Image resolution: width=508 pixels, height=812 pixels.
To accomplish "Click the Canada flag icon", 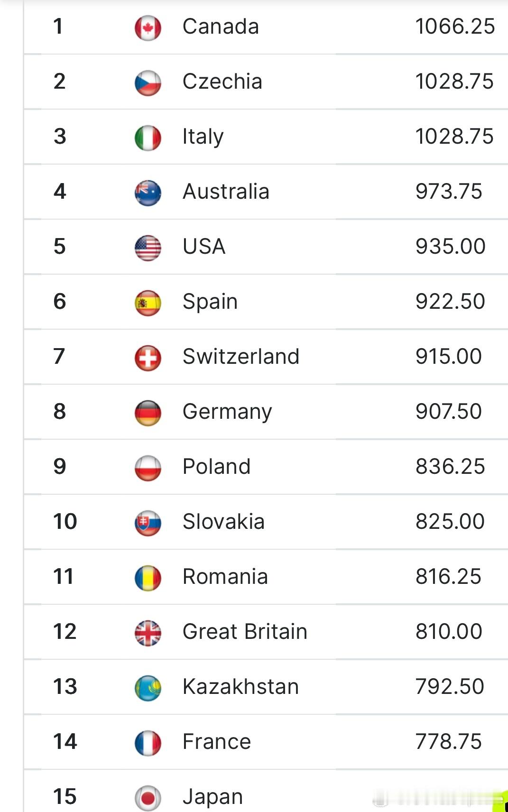I will pos(148,28).
